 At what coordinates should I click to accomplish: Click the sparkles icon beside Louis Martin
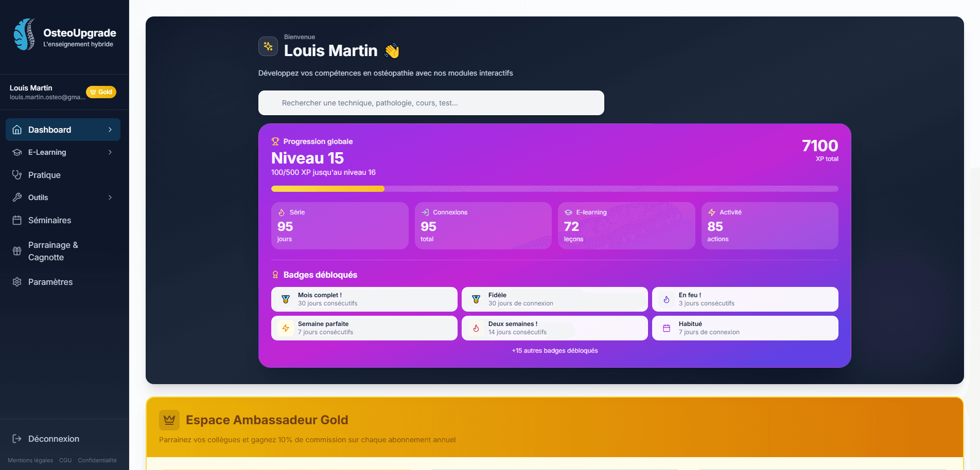point(268,46)
